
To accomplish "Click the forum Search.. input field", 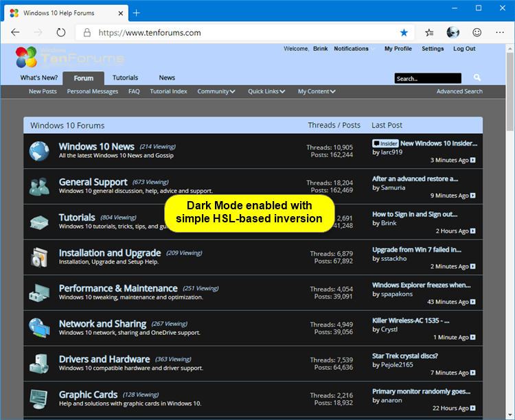I will click(428, 78).
